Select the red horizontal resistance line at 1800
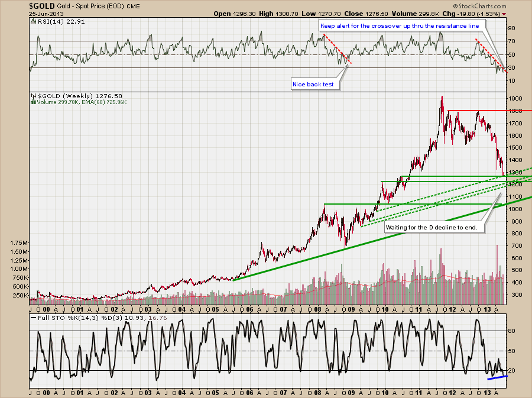This screenshot has height=398, width=532. tap(485, 111)
